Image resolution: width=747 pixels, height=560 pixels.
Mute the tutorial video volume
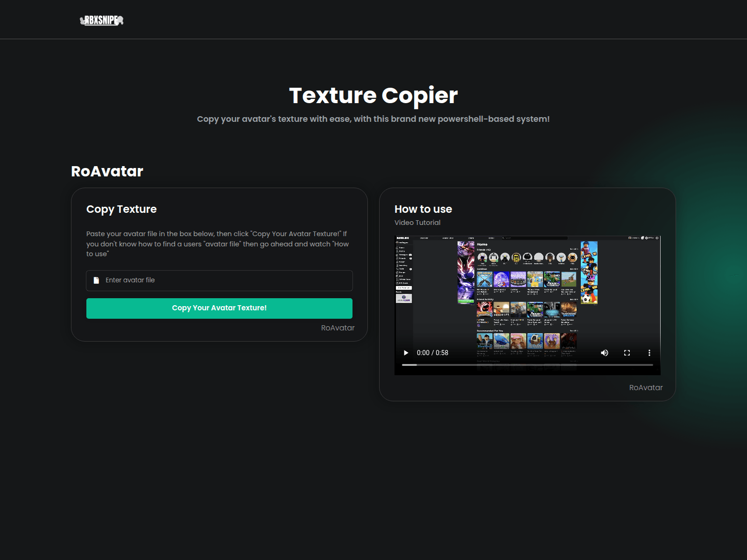[604, 353]
